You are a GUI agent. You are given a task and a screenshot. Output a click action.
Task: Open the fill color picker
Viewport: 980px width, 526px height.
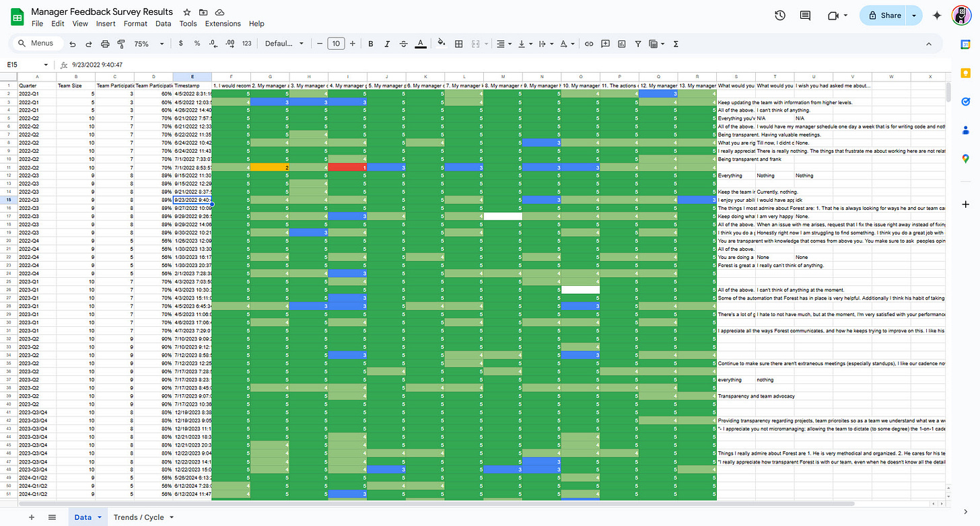click(x=442, y=44)
